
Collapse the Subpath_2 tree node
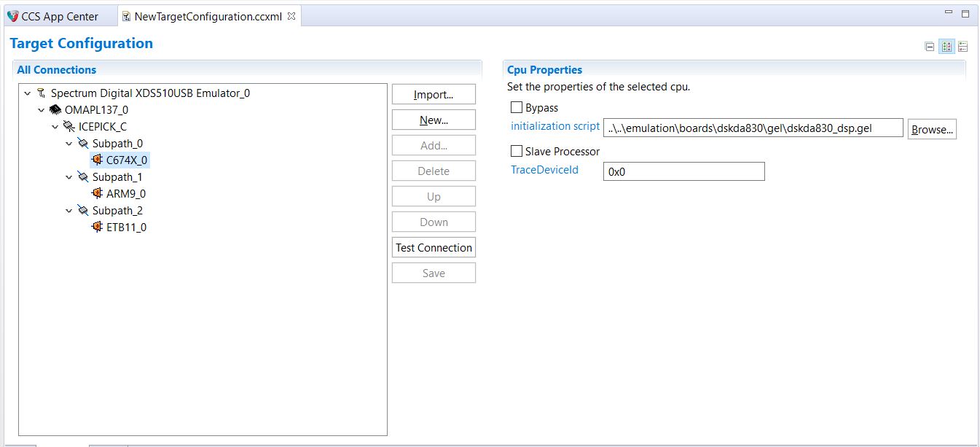click(x=68, y=211)
